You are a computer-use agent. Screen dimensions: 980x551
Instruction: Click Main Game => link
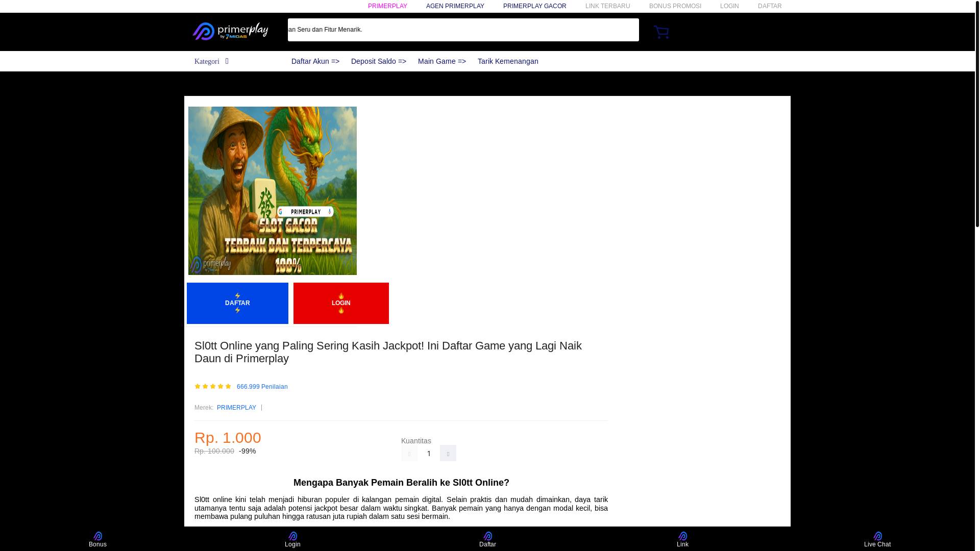click(442, 61)
